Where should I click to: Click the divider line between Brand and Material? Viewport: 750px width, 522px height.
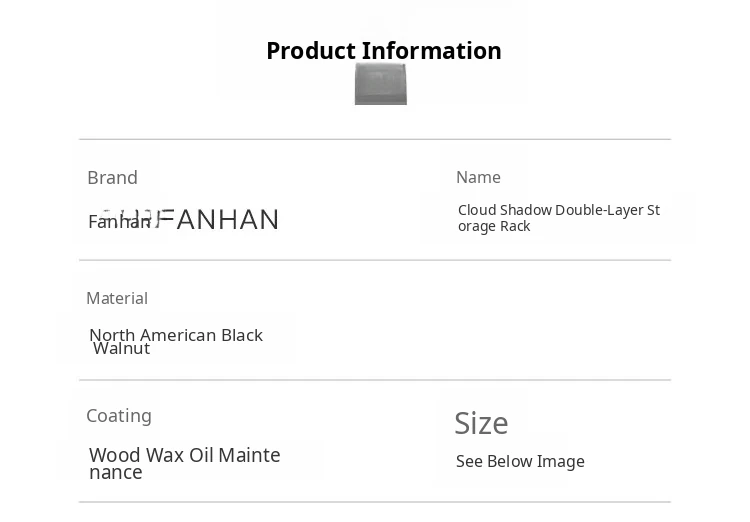click(x=374, y=260)
